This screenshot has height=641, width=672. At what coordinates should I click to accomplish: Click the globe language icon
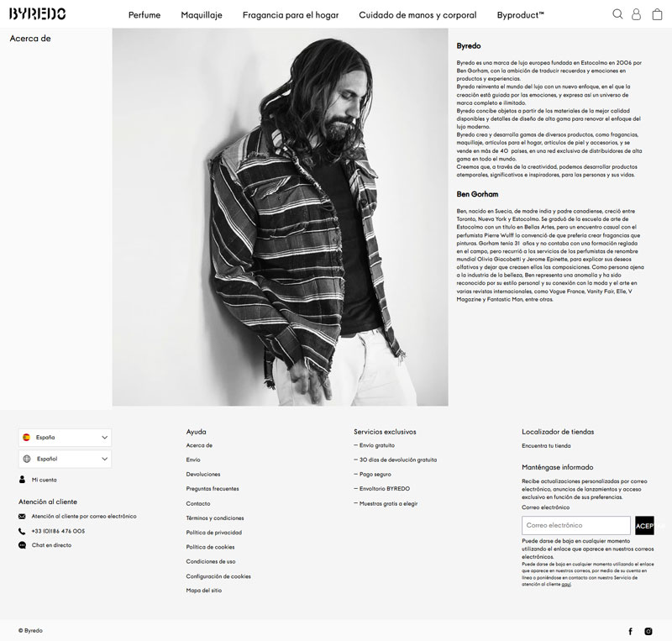[x=27, y=459]
